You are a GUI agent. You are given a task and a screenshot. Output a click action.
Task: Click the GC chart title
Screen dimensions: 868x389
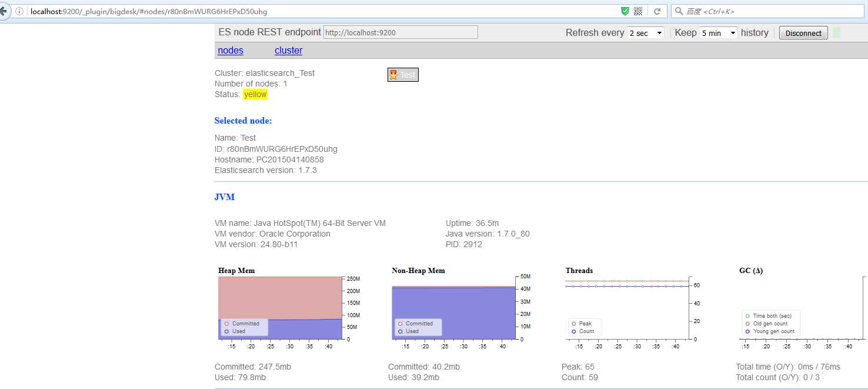(x=751, y=271)
